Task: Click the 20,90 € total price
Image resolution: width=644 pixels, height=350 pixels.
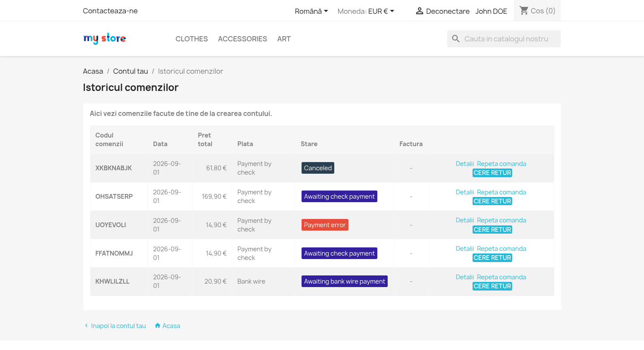Action: coord(215,281)
